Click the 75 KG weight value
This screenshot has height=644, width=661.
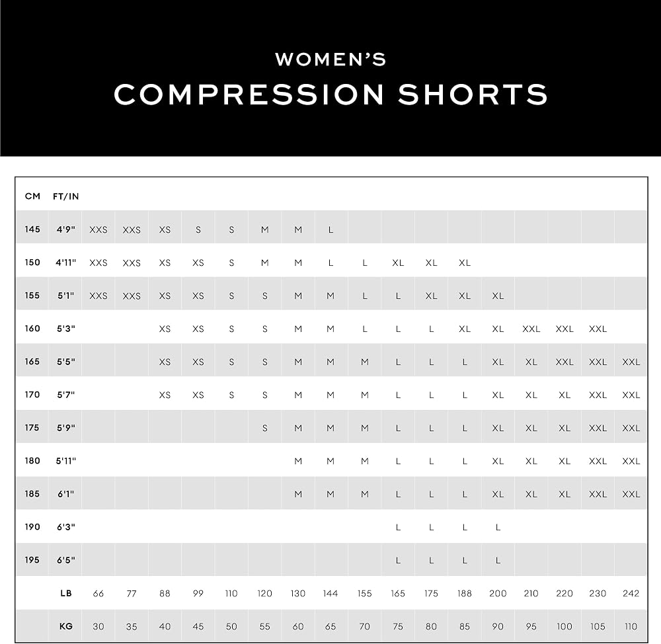click(398, 627)
